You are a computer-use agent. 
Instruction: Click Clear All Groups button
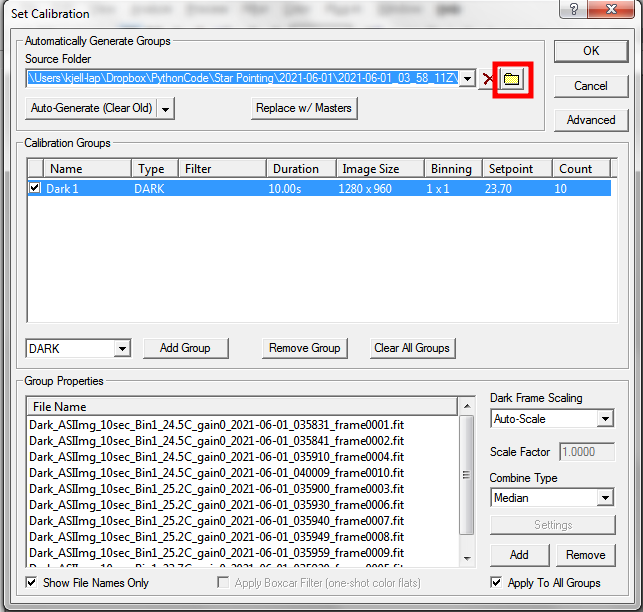(412, 348)
